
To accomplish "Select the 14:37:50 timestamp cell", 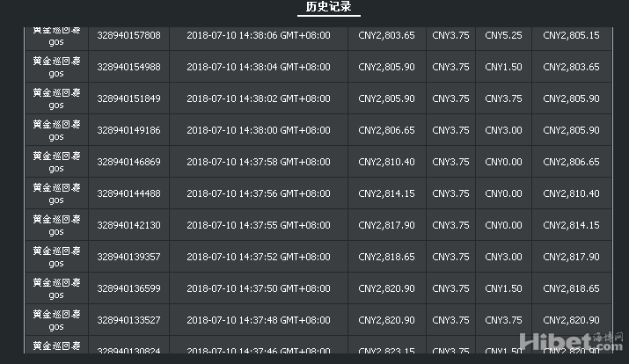I will tap(259, 288).
